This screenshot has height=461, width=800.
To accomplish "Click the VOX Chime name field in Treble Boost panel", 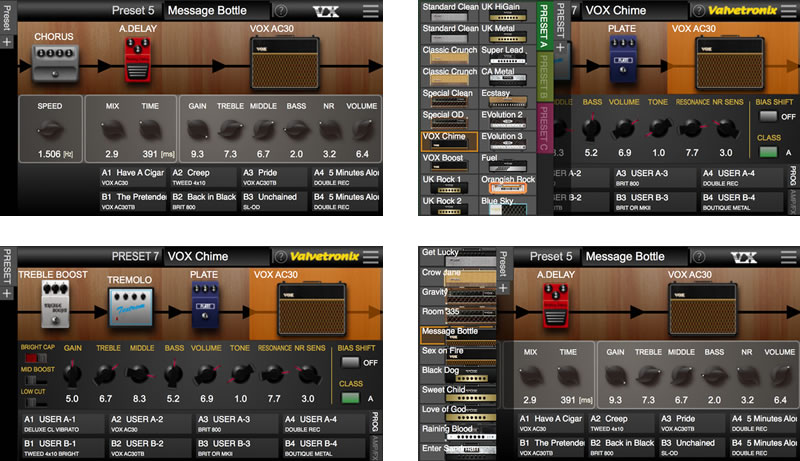I will pyautogui.click(x=216, y=256).
